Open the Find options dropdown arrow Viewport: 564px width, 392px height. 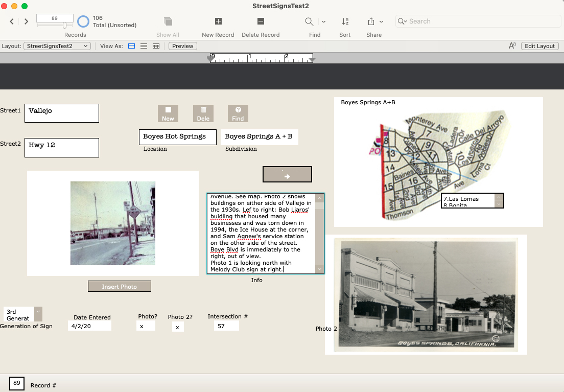coord(323,21)
